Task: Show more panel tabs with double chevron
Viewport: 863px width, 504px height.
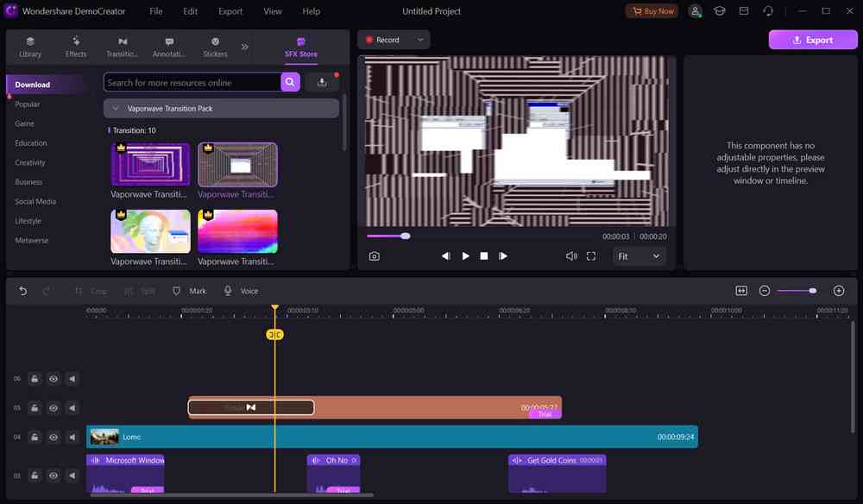Action: (x=244, y=47)
